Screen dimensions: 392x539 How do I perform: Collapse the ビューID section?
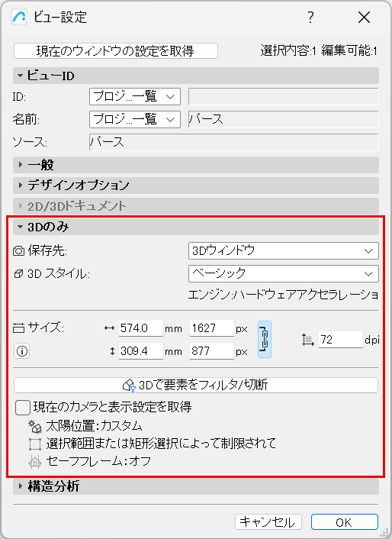[196, 76]
